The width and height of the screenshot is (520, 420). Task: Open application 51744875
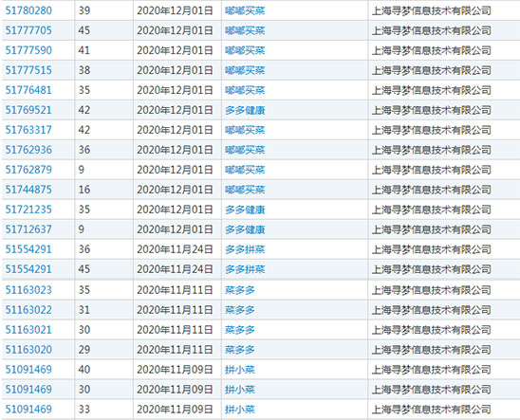pyautogui.click(x=28, y=190)
